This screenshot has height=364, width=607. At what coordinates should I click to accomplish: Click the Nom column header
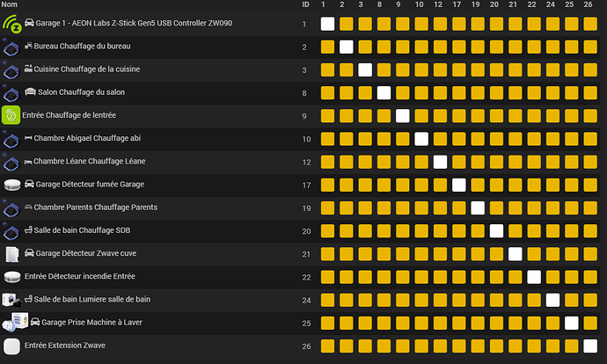[x=10, y=5]
